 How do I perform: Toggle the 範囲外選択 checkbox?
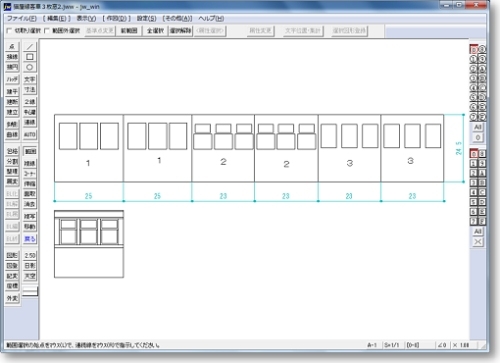pos(47,31)
